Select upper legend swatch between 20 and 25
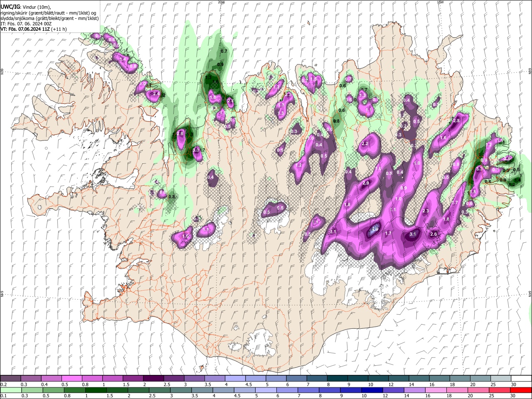 tap(480, 379)
